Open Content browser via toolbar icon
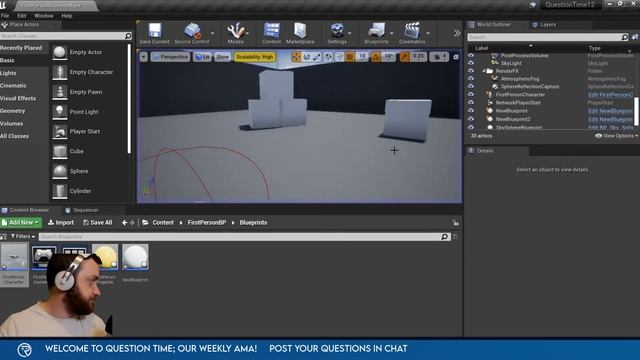640x360 pixels. click(271, 33)
